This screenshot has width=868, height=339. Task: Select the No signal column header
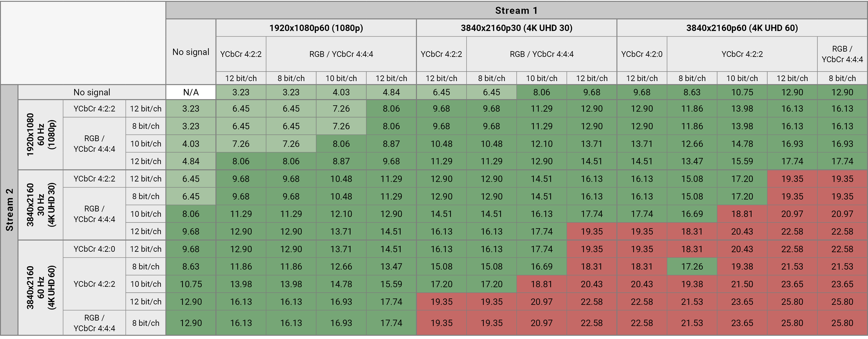click(x=191, y=52)
